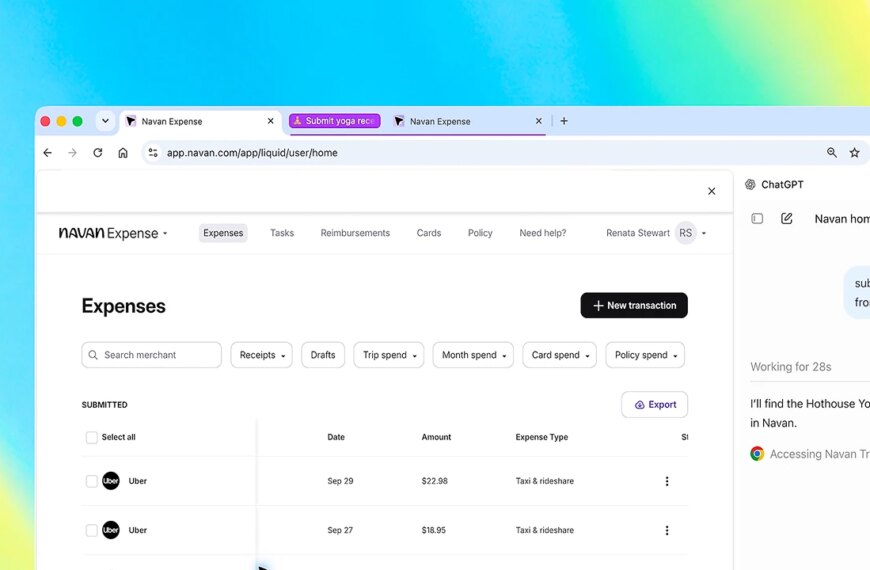Screen dimensions: 870x570
Task: Click the Renata Stewart user name
Action: click(638, 233)
